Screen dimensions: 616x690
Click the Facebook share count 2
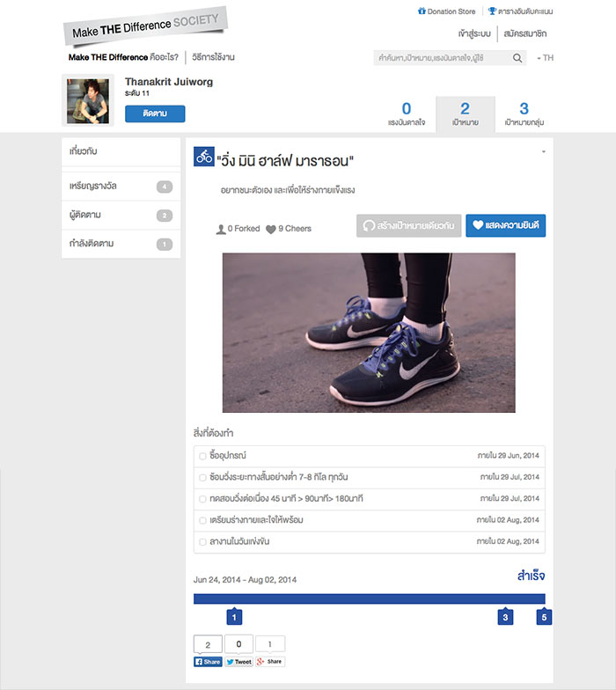[x=208, y=644]
